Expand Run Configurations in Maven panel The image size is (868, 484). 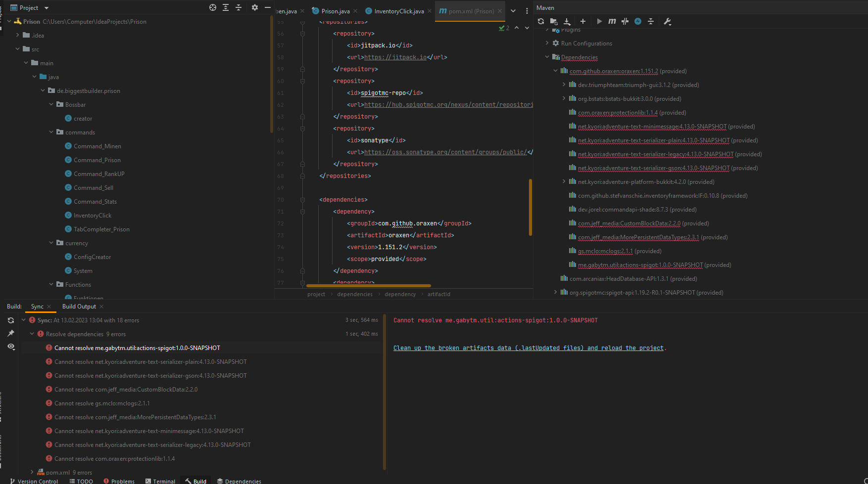pyautogui.click(x=547, y=43)
